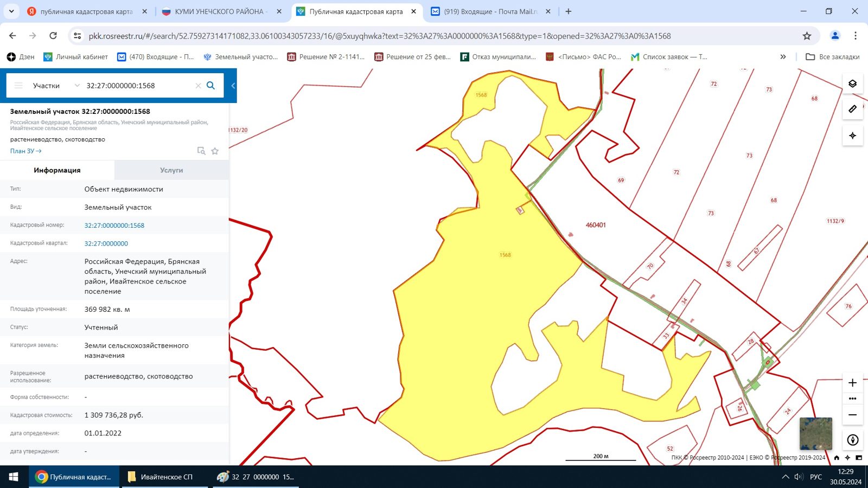Show hidden system tray icons

(785, 477)
